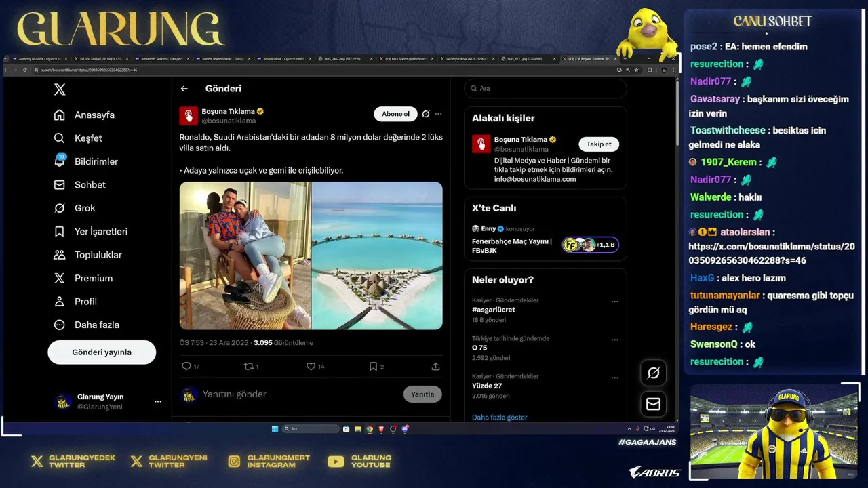
Task: Open Boşuna Tıklama profile avatar on post
Action: tap(189, 116)
